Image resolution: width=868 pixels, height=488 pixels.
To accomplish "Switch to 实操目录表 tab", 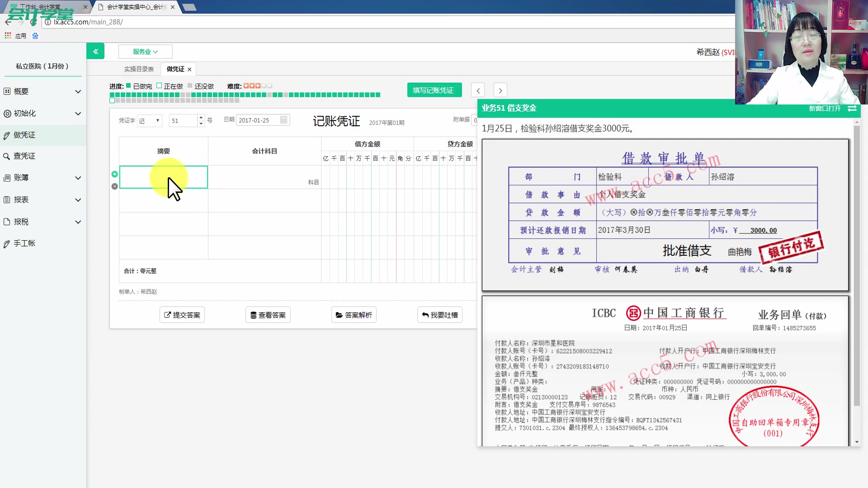I will point(139,69).
